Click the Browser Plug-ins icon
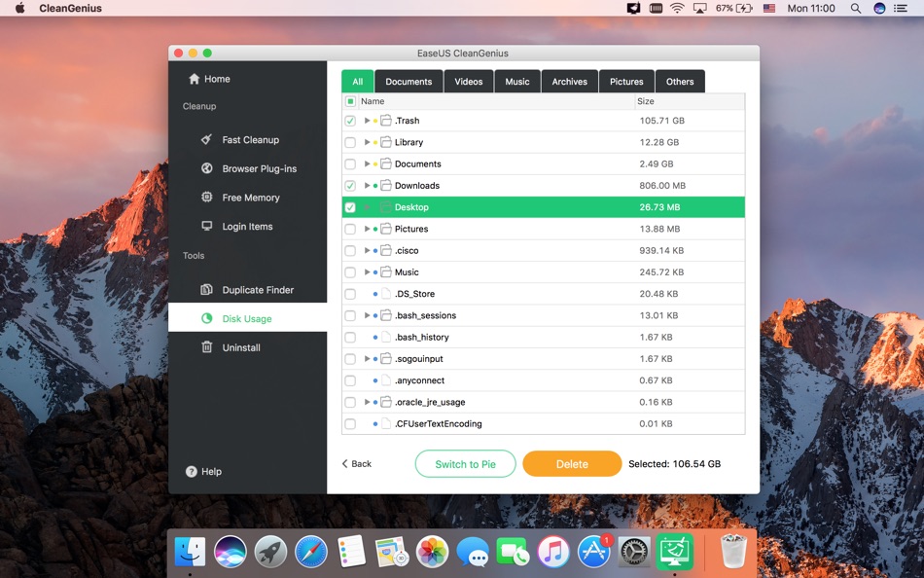The image size is (924, 578). (x=207, y=168)
